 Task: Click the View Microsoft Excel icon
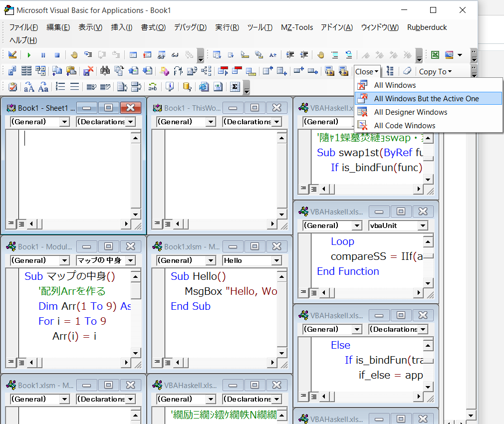pyautogui.click(x=435, y=55)
